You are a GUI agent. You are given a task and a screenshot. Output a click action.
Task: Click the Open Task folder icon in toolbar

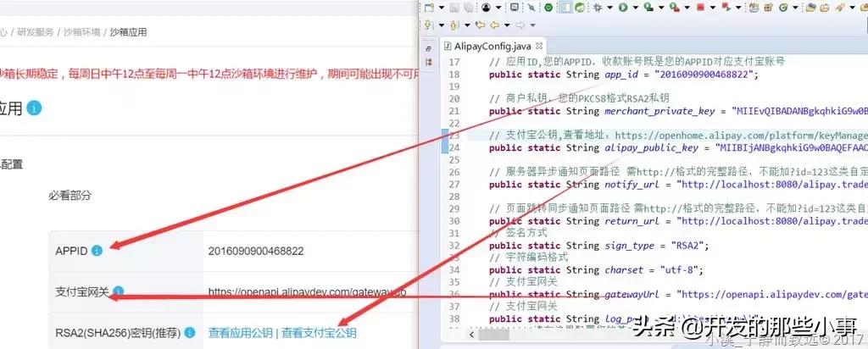click(x=810, y=7)
